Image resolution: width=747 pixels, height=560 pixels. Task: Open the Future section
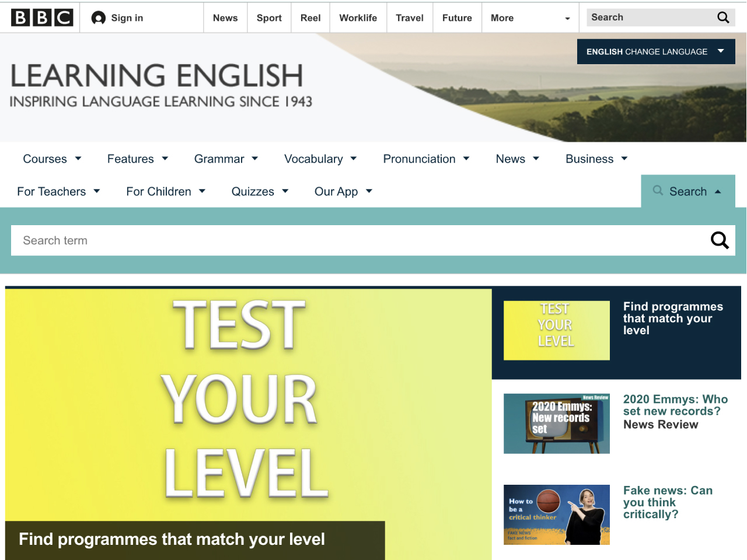coord(457,18)
